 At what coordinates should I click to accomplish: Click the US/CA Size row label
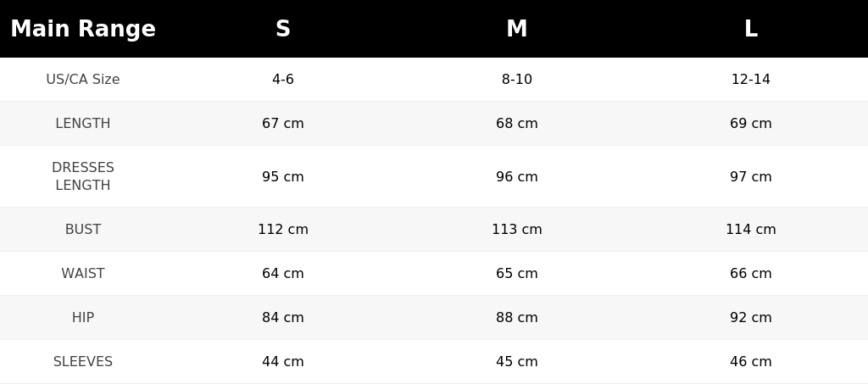coord(83,79)
